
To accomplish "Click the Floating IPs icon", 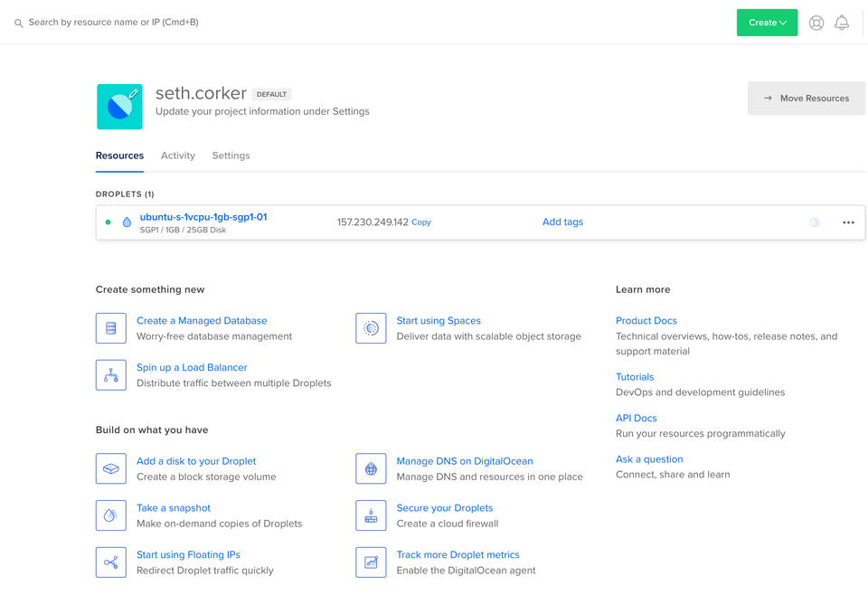I will pos(110,562).
